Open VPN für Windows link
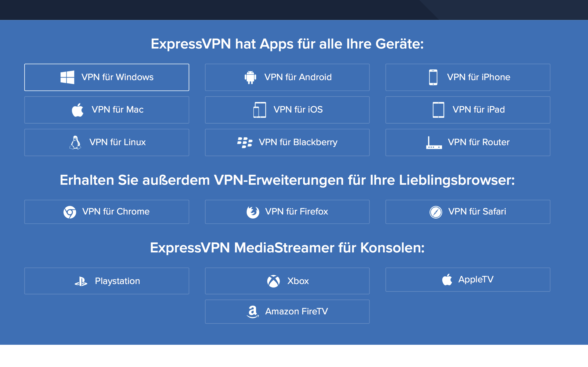Image resolution: width=588 pixels, height=367 pixels. coord(107,77)
